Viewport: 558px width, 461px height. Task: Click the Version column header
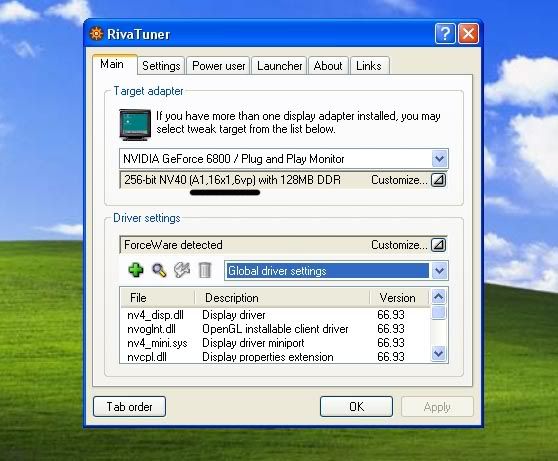[x=399, y=298]
